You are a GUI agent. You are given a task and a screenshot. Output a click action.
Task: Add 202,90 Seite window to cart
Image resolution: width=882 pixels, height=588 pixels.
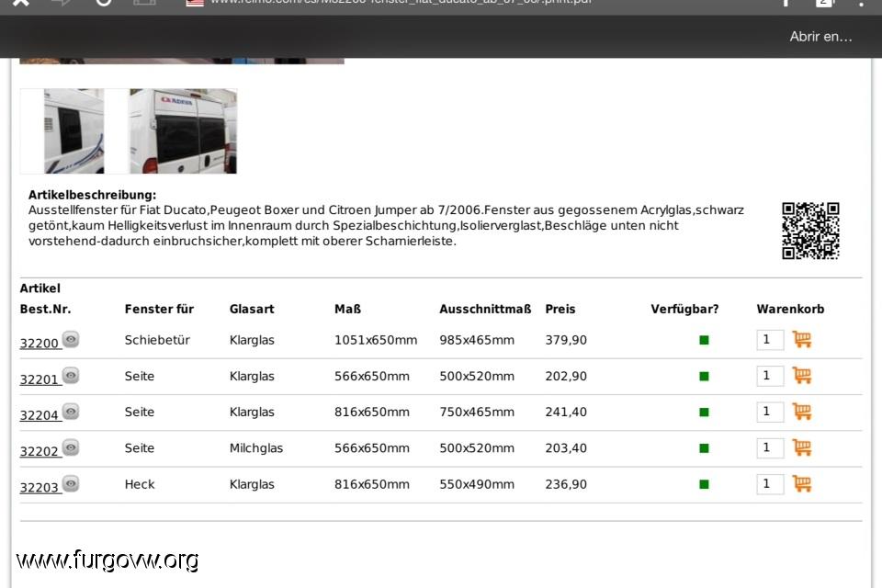pos(801,375)
